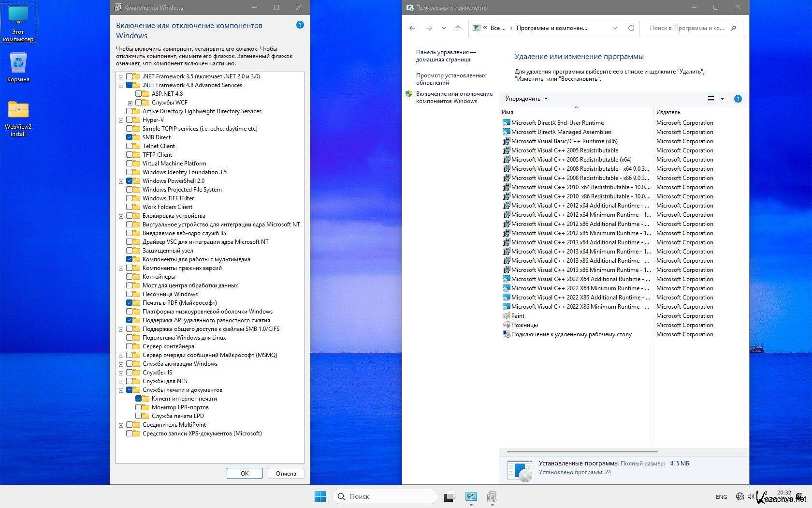
Task: Collapse the .NET Framework 4.8 Advanced Services node
Action: pos(121,86)
